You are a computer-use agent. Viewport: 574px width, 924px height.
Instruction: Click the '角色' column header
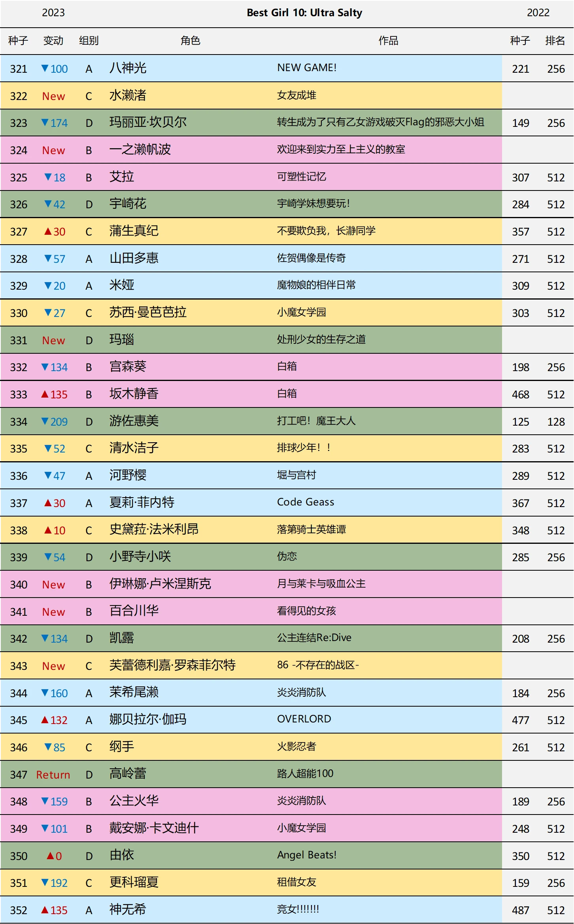click(191, 41)
